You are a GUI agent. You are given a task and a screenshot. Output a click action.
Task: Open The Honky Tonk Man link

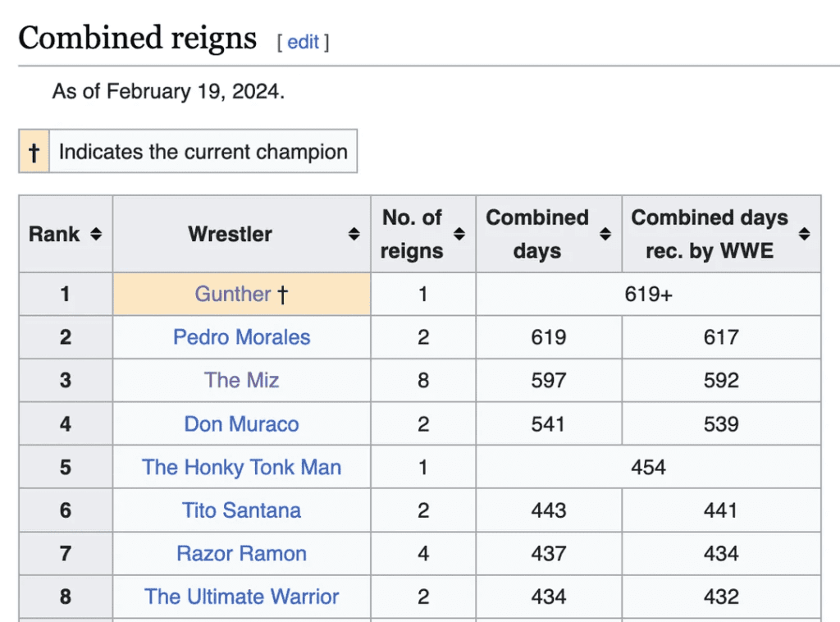pos(241,468)
